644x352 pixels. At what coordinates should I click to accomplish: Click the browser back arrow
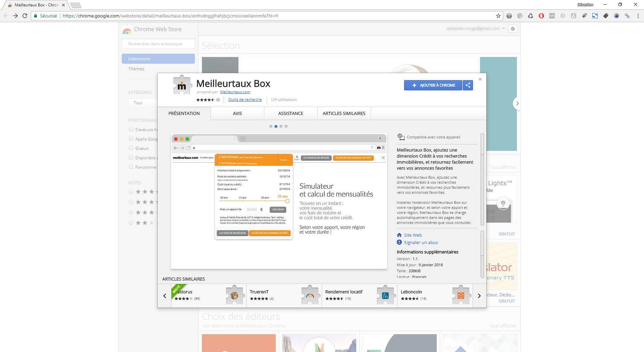click(6, 16)
